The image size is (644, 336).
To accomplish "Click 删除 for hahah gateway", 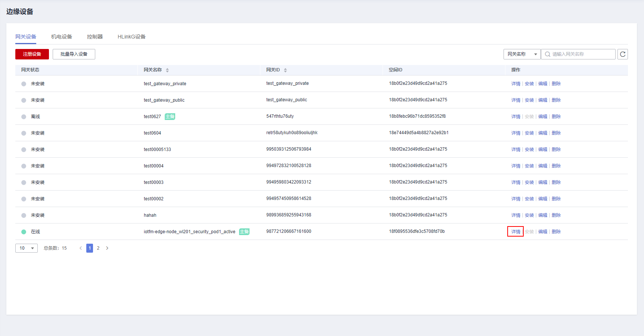I will tap(556, 215).
